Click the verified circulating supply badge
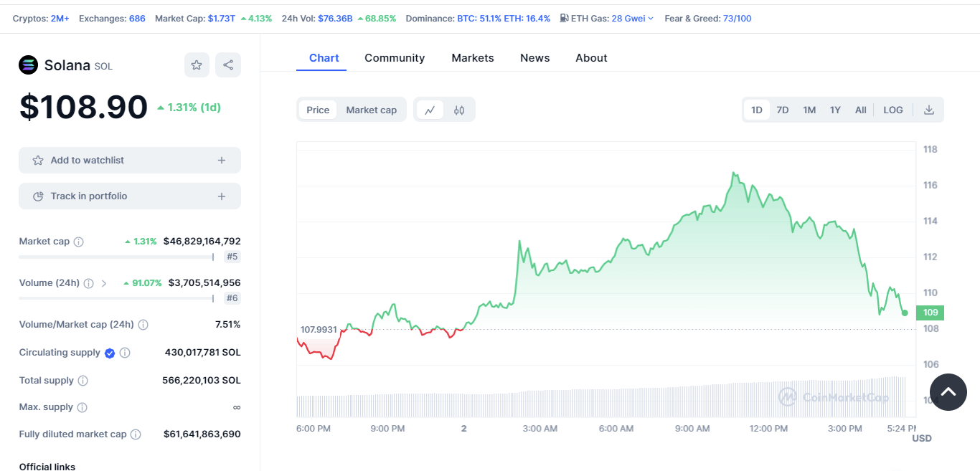The image size is (980, 471). tap(110, 353)
